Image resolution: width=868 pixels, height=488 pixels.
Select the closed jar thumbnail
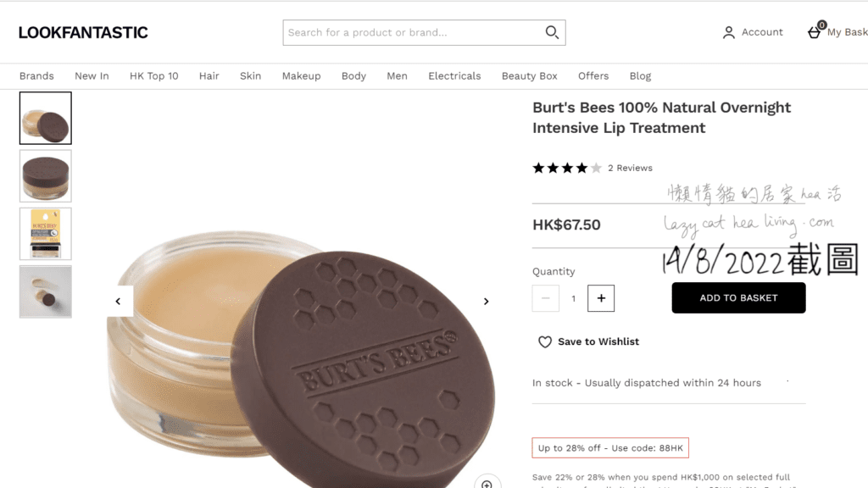(x=46, y=176)
